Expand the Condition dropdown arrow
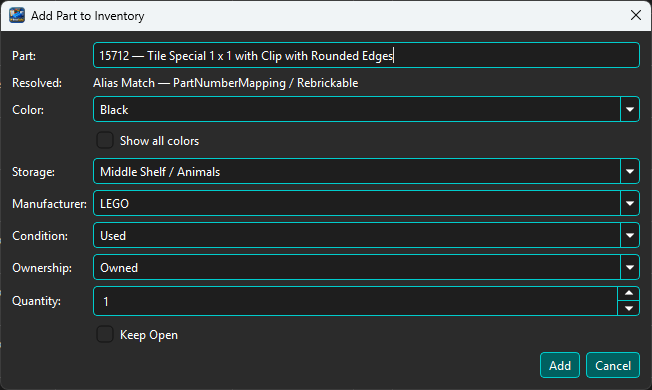Screen dimensions: 652x390 coord(630,235)
